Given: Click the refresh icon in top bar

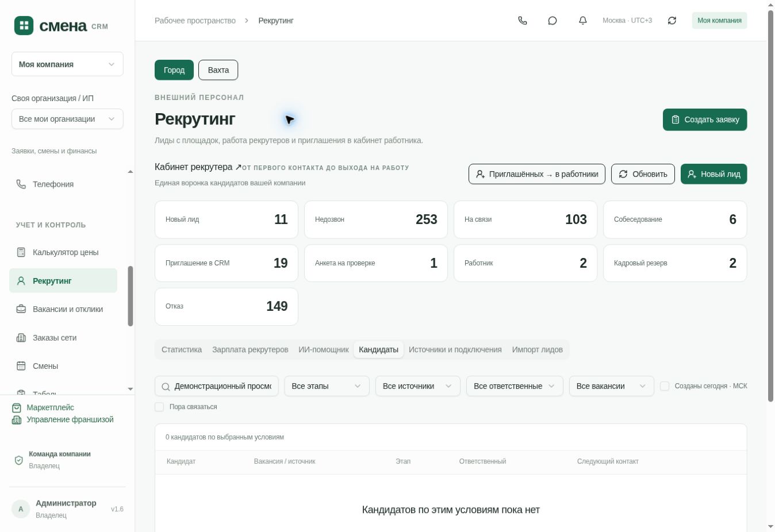Looking at the screenshot, I should (x=672, y=21).
